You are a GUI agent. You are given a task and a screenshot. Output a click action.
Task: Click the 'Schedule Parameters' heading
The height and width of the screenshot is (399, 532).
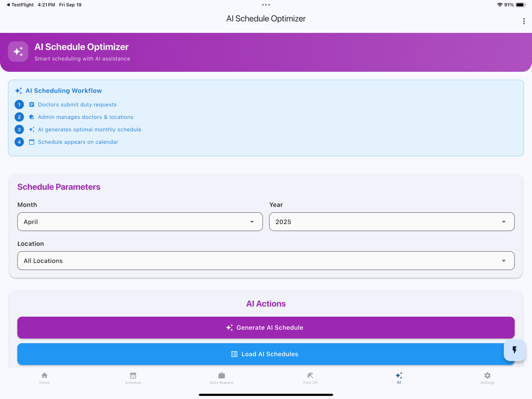[x=59, y=187]
